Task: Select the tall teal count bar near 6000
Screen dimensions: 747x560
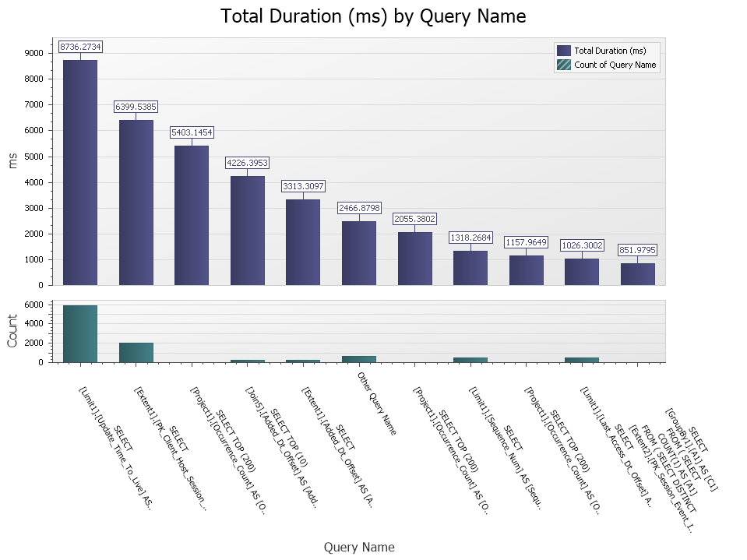Action: click(79, 333)
